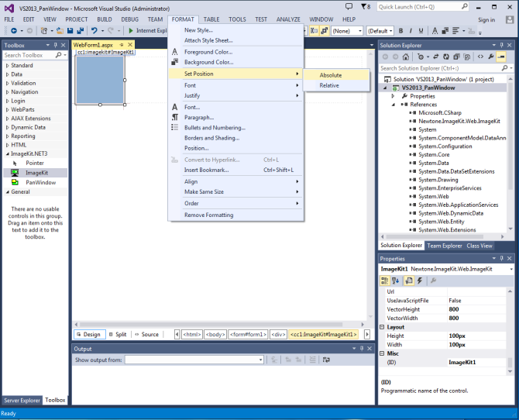Toggle Categorized view in Properties panel

pos(385,281)
